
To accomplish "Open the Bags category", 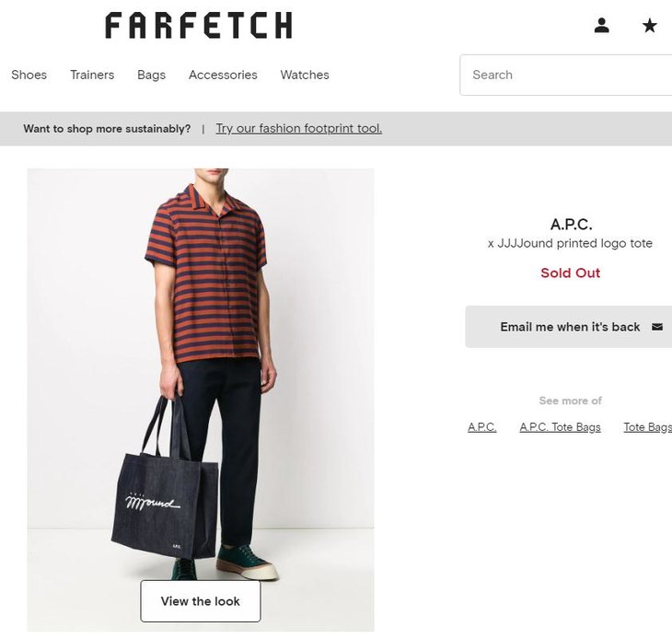I will pos(151,75).
